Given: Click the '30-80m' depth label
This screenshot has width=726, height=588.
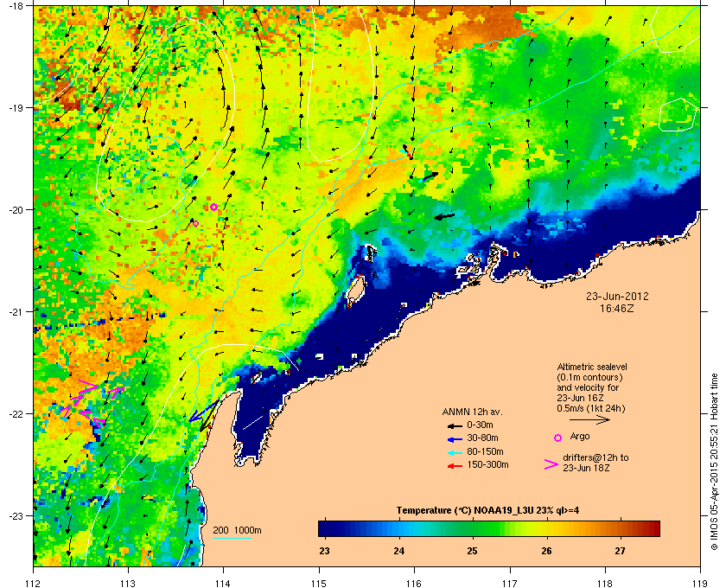Looking at the screenshot, I should tap(482, 438).
